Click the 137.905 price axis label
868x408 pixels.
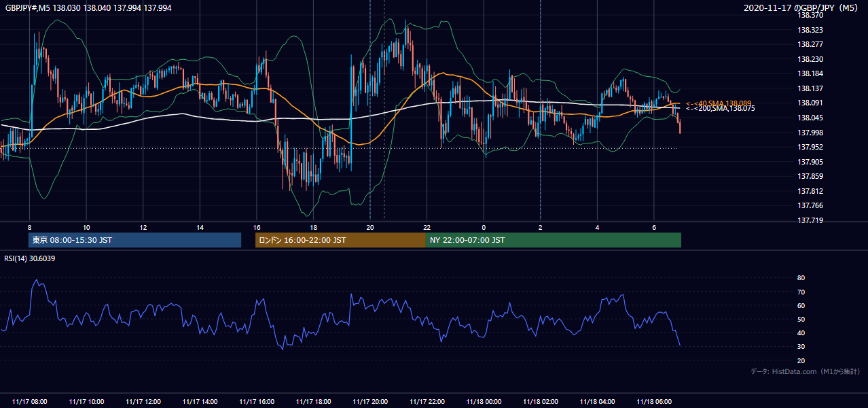point(810,161)
